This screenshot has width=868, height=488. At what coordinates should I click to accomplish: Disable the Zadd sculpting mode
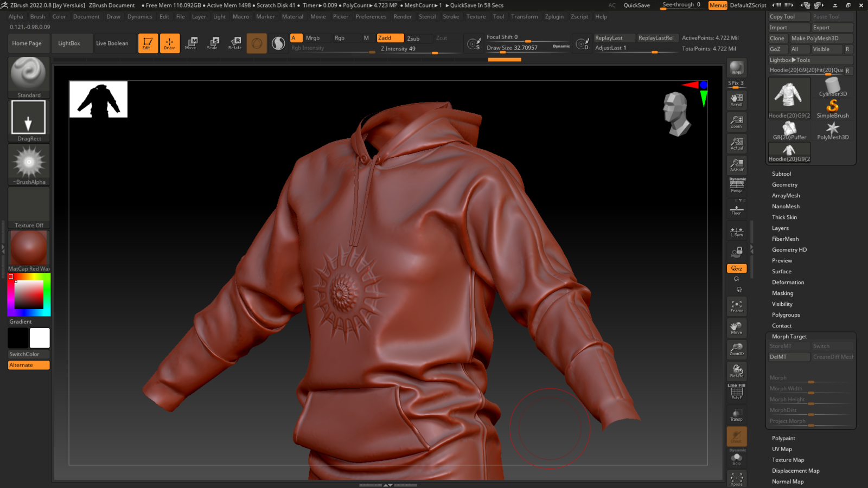[390, 38]
